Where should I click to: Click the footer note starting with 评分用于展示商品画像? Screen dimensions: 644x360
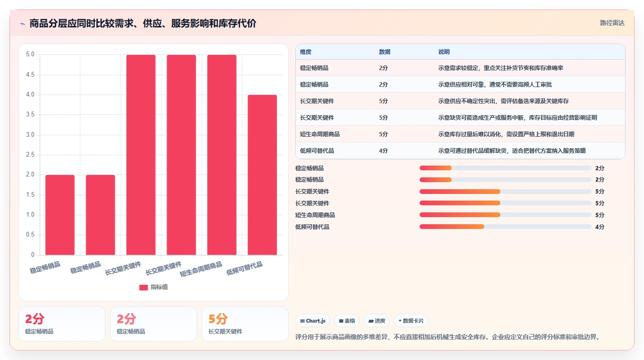[447, 337]
